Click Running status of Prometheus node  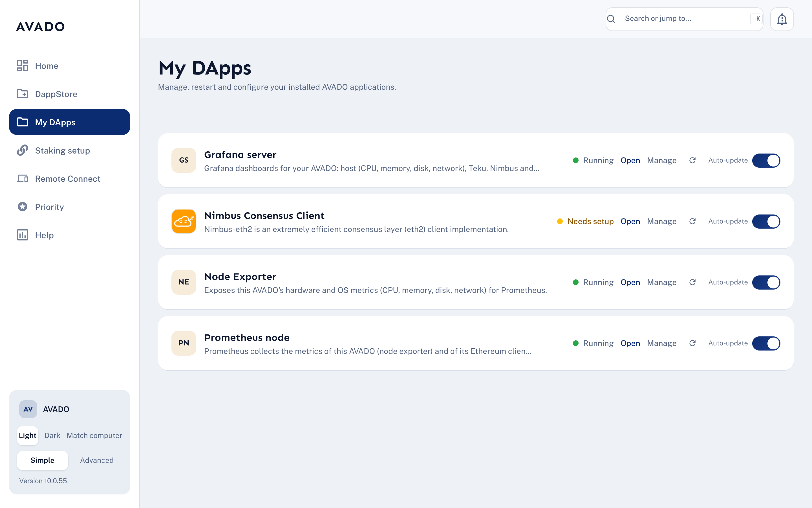pyautogui.click(x=598, y=343)
